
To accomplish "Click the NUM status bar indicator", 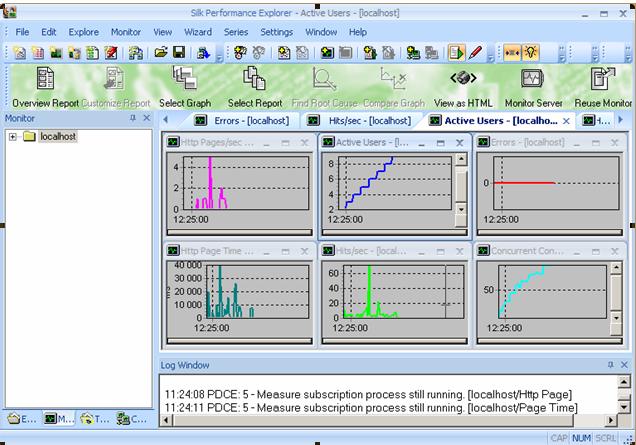I will pos(581,438).
